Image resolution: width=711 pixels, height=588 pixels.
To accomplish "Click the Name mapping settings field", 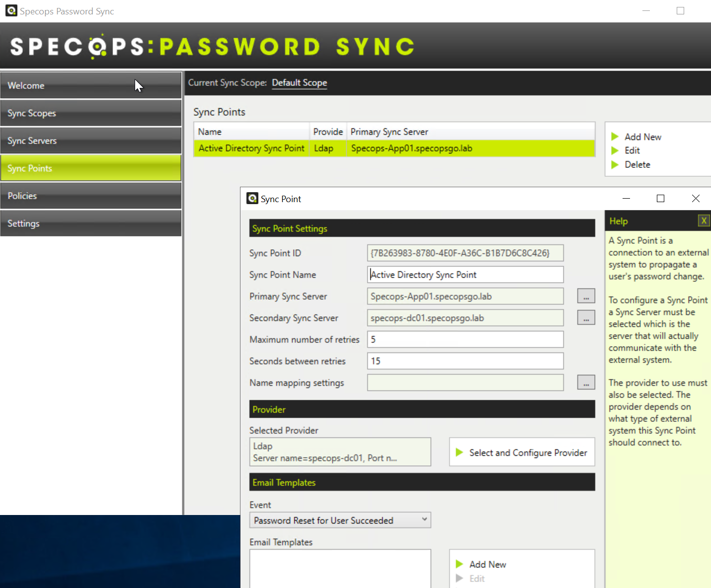I will click(465, 383).
